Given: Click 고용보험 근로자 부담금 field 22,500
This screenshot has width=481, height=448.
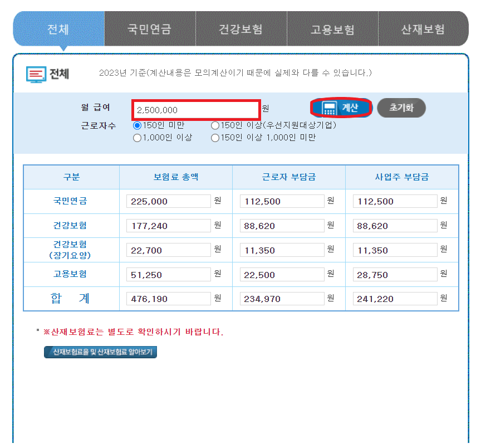Looking at the screenshot, I should [282, 275].
